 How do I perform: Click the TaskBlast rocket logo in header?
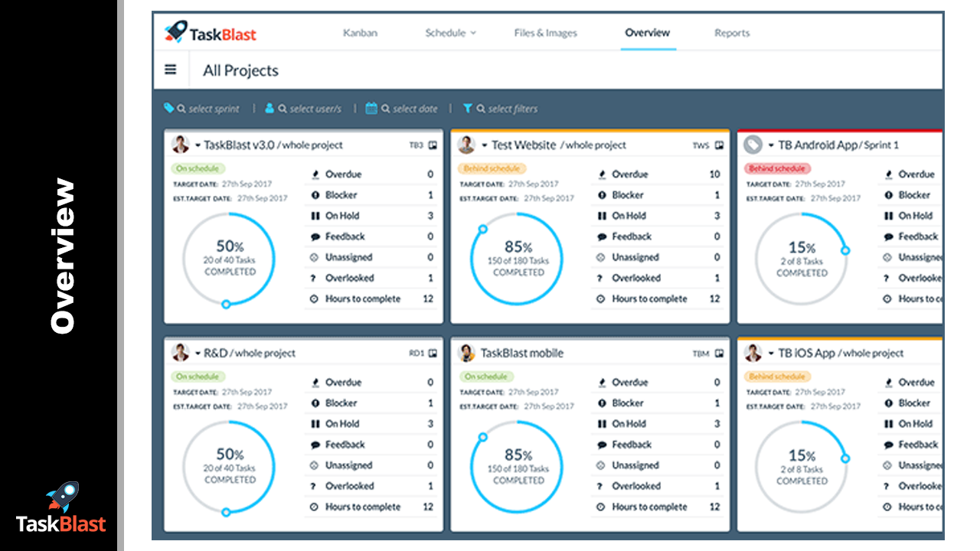(175, 32)
